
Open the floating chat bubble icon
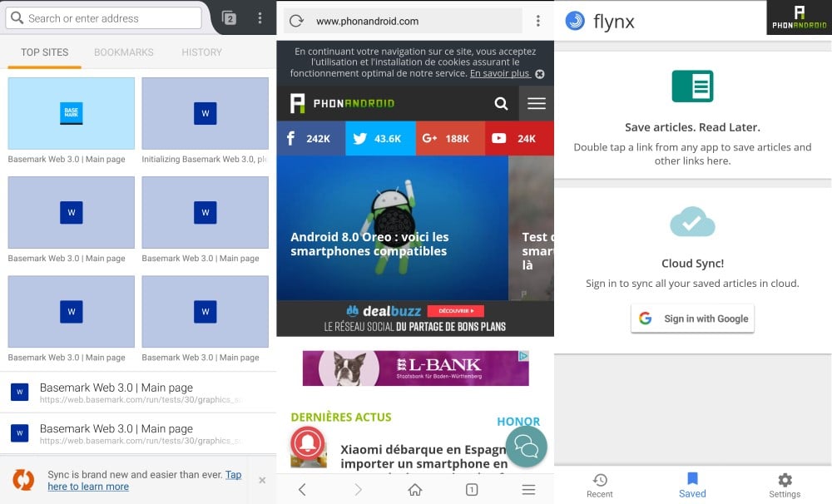click(526, 447)
